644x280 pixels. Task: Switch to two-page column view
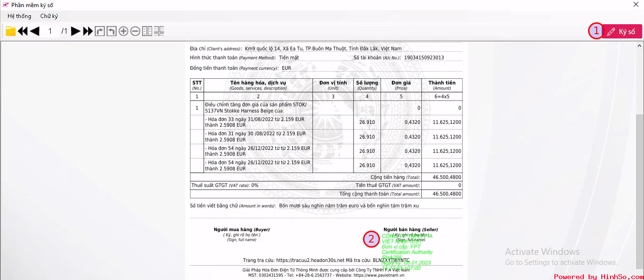tap(147, 31)
